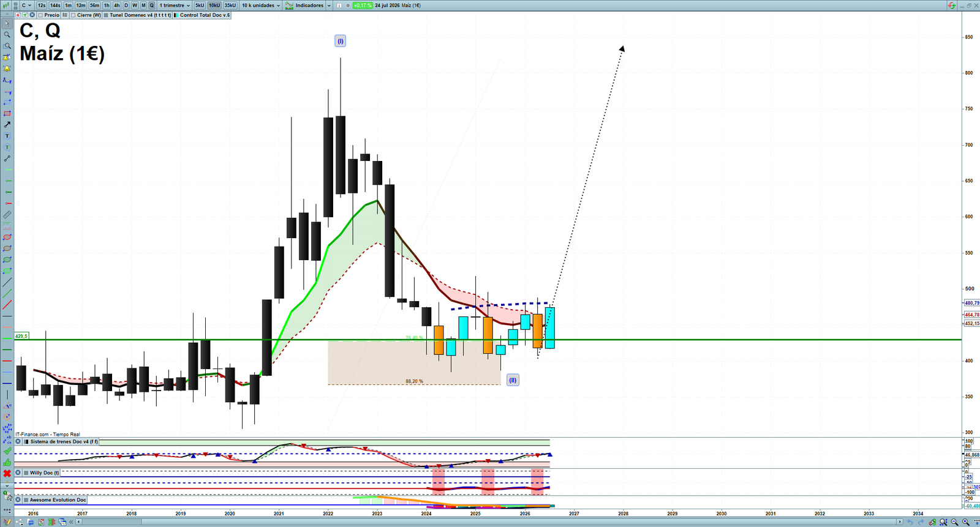This screenshot has height=527, width=980.
Task: Select the red ellipse drawing tool
Action: pos(7,237)
